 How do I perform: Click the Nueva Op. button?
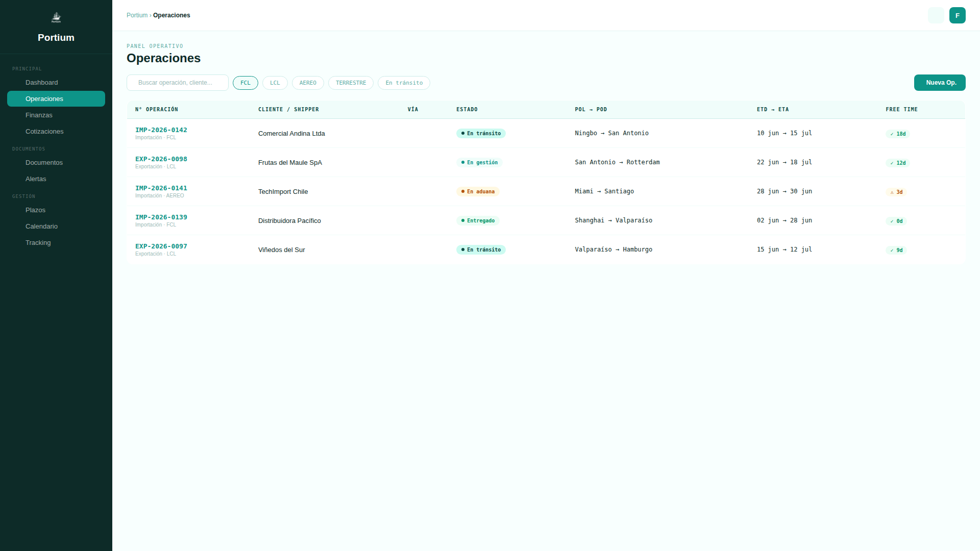click(x=940, y=83)
